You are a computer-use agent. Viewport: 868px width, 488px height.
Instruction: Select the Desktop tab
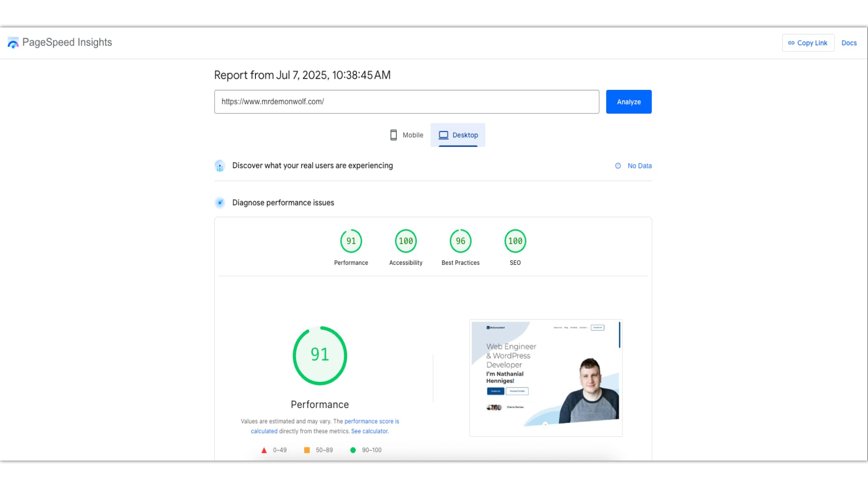(x=458, y=135)
